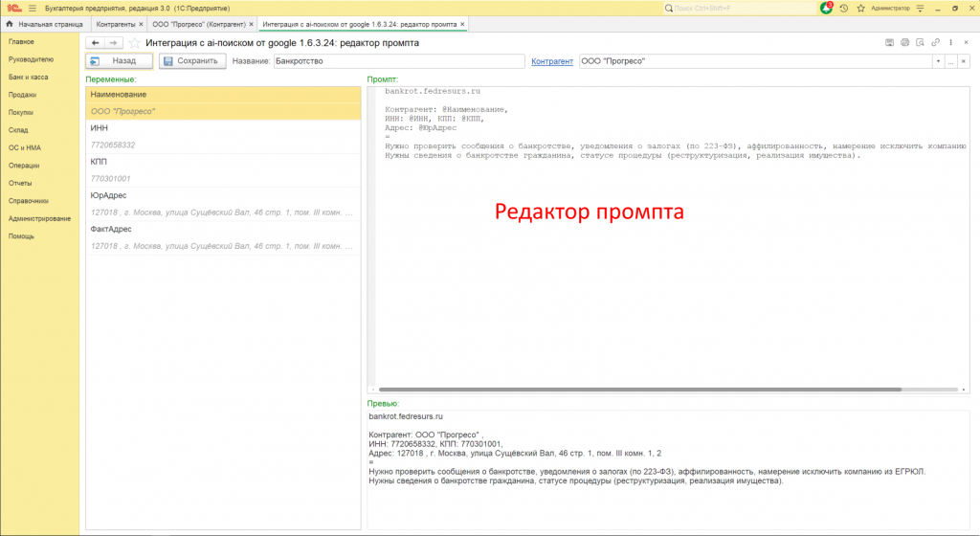Click the prompt editor horizontal scrollbar

coord(641,390)
